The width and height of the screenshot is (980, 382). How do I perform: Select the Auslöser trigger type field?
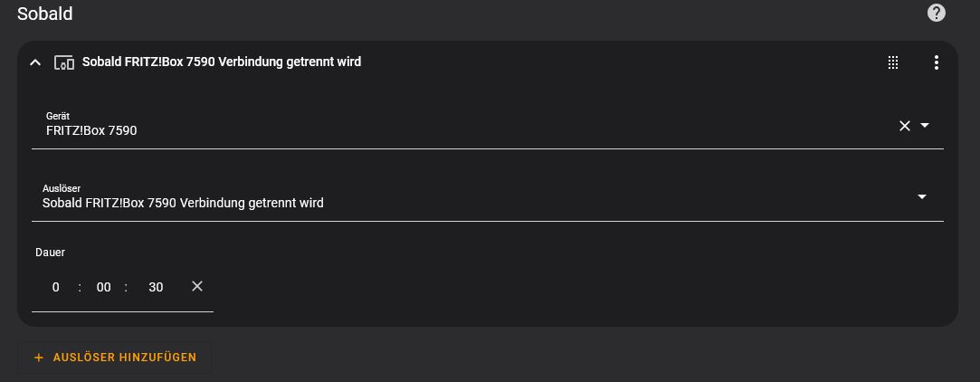point(488,197)
